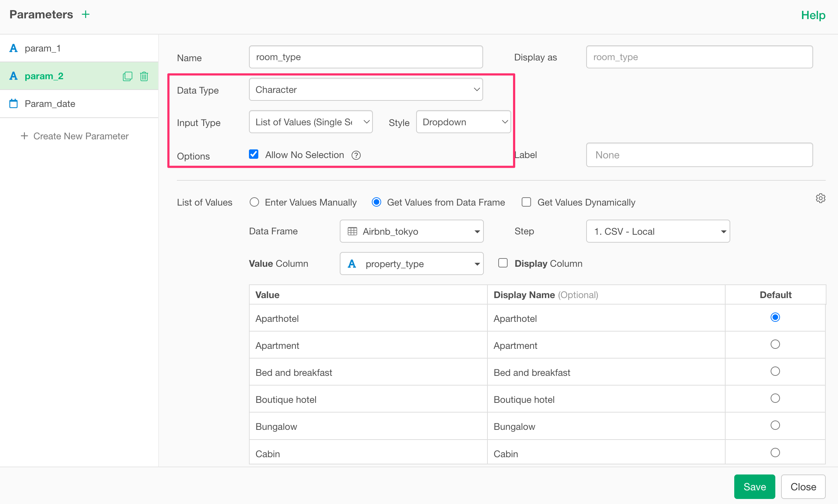Open the Data Type dropdown
The image size is (838, 504).
pos(366,90)
